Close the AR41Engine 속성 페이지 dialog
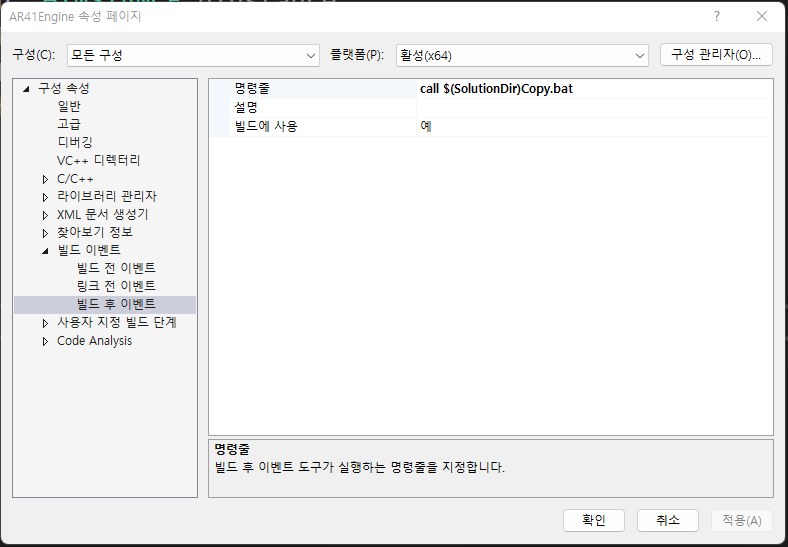 pyautogui.click(x=762, y=16)
